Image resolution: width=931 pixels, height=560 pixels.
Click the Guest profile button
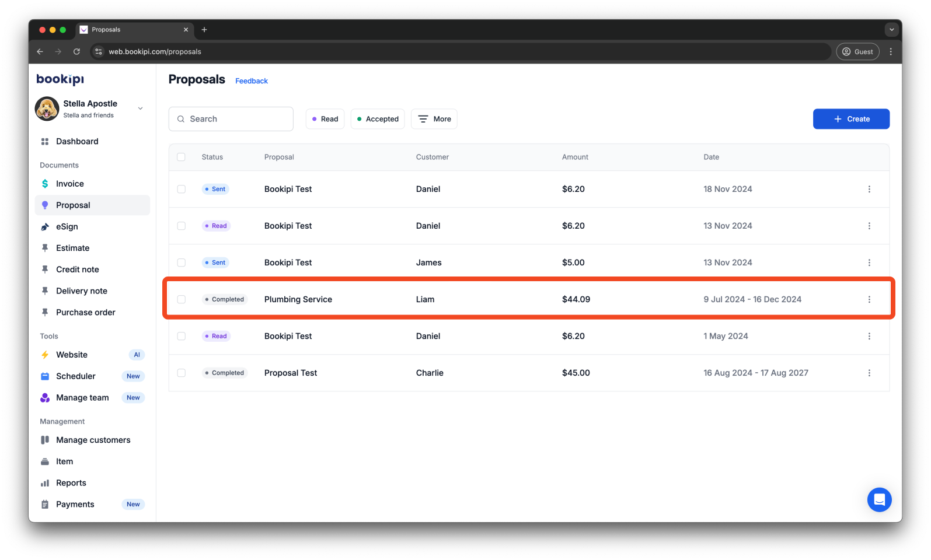tap(857, 51)
